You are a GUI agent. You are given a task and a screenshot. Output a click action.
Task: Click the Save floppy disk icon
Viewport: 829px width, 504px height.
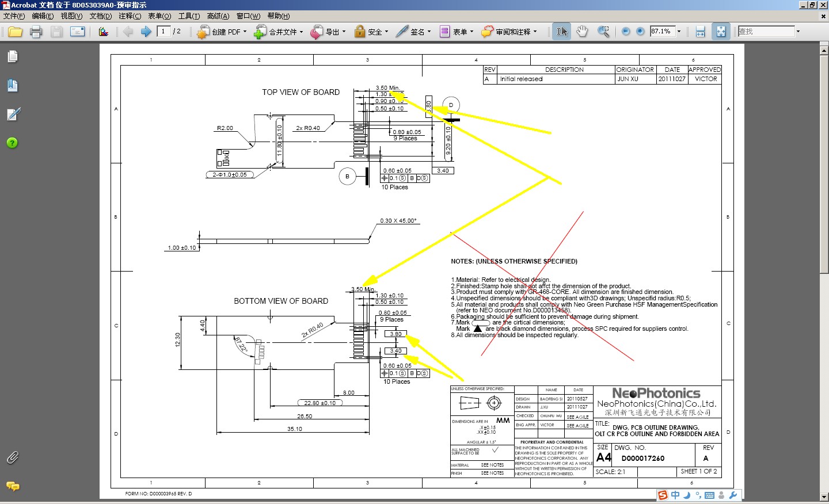(56, 32)
